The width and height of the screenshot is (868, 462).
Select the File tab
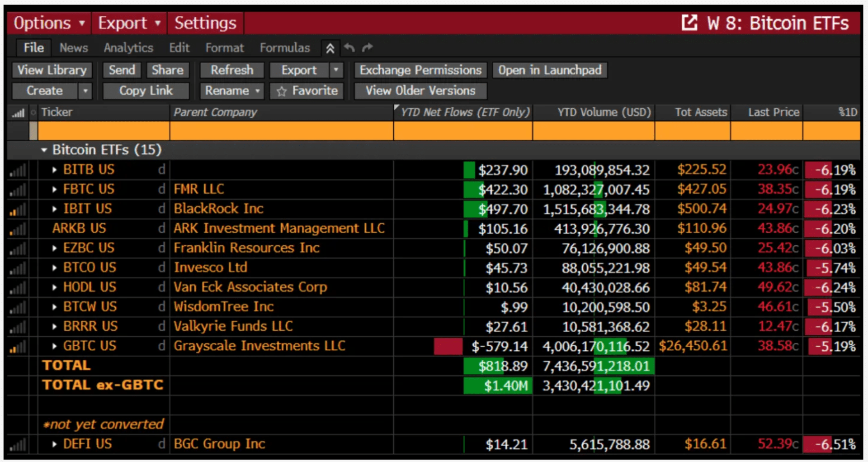tap(34, 48)
